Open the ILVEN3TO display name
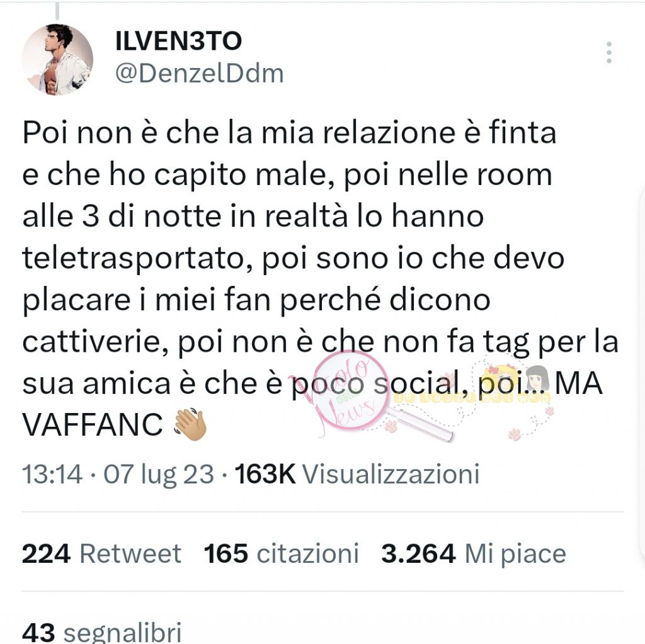 (178, 41)
